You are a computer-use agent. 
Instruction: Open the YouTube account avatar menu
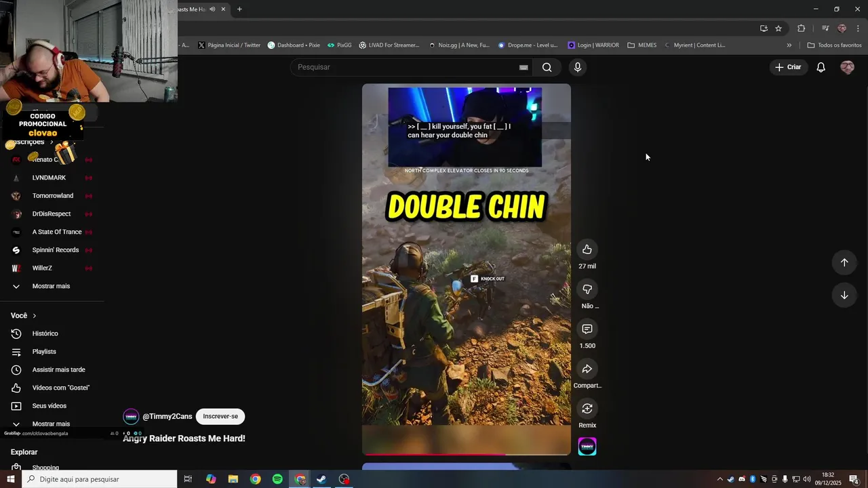coord(847,67)
